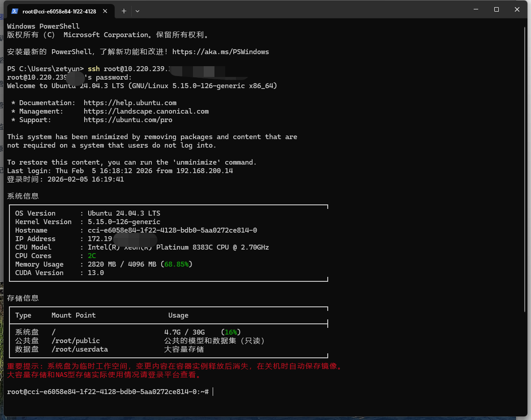Screen dimensions: 531x420
Task: Select the root@cci-e6058e84 terminal tab
Action: 60,11
